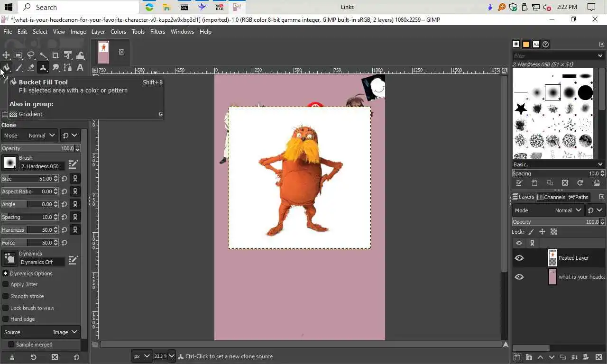
Task: Open the px unit dropdown in status bar
Action: click(141, 356)
